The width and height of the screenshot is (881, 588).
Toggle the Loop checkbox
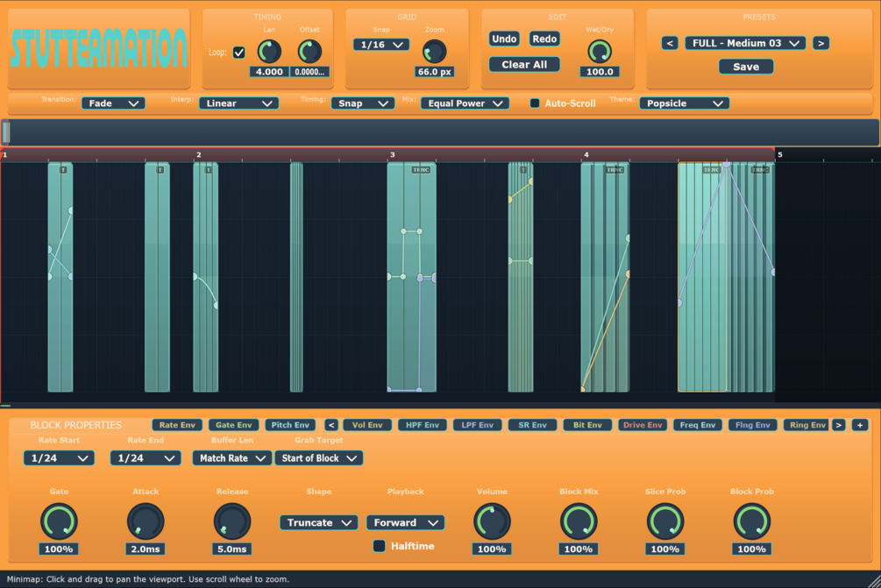(x=238, y=53)
